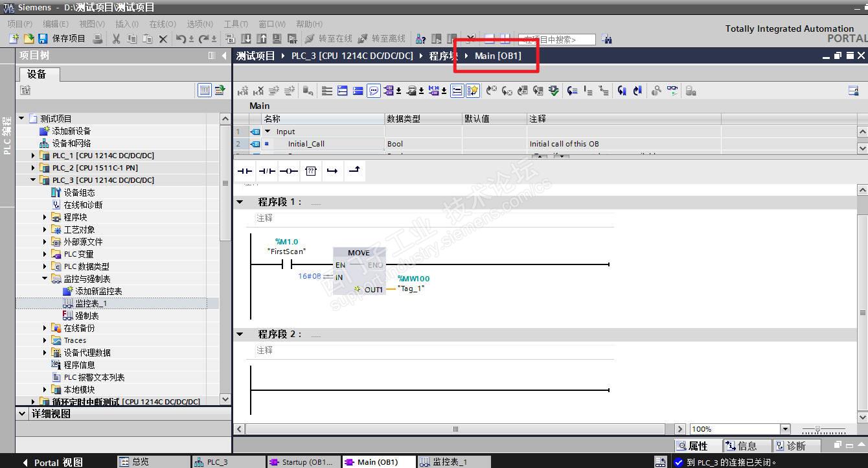Click the Download to device icon
This screenshot has width=868, height=468.
[246, 39]
